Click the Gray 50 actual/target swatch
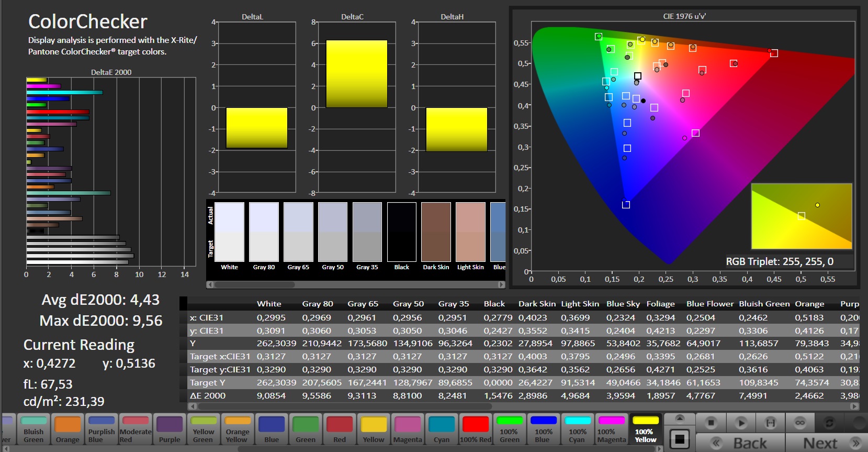This screenshot has width=868, height=452. [333, 232]
